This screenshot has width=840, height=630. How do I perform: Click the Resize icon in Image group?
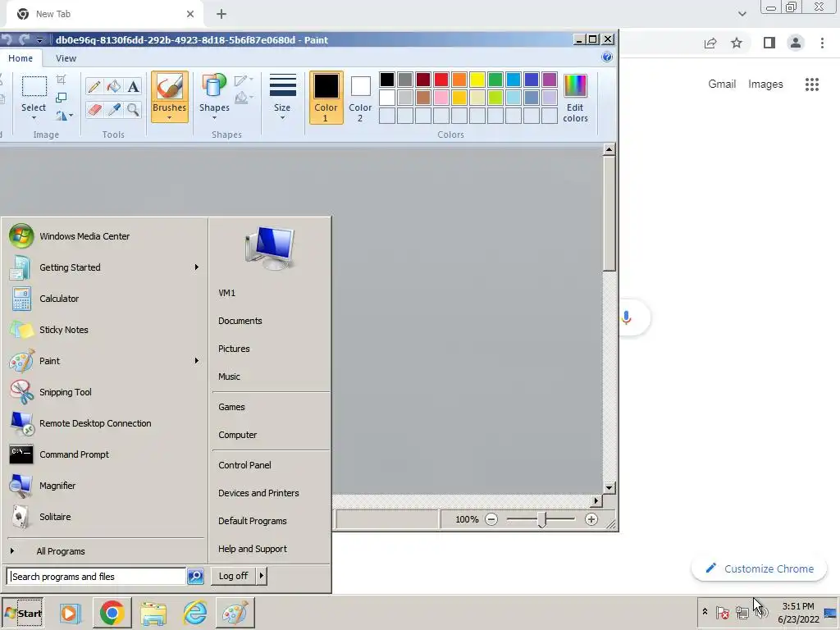pyautogui.click(x=61, y=98)
